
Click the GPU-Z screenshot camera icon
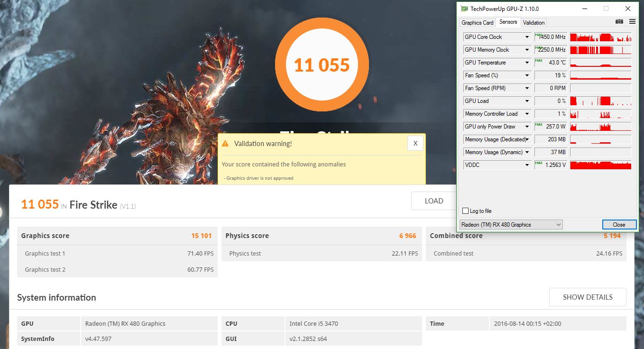pos(619,22)
